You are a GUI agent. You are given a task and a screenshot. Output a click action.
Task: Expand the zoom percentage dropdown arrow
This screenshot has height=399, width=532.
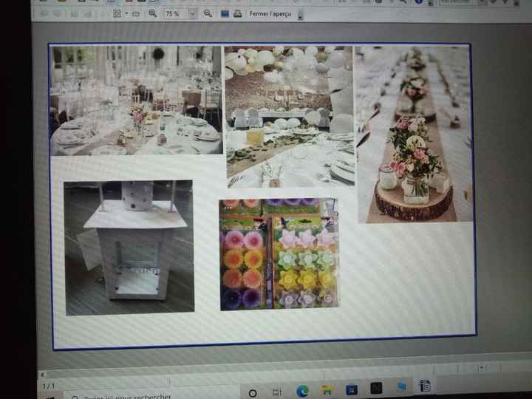tap(193, 13)
